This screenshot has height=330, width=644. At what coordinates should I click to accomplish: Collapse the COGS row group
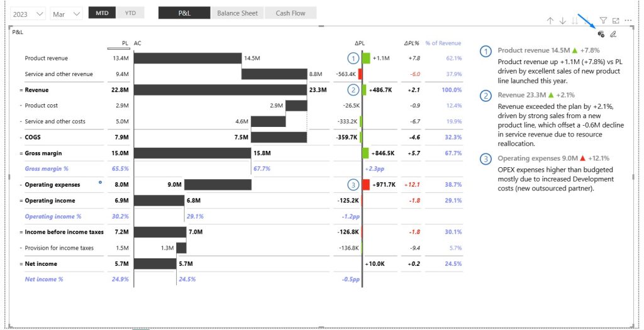pyautogui.click(x=21, y=137)
